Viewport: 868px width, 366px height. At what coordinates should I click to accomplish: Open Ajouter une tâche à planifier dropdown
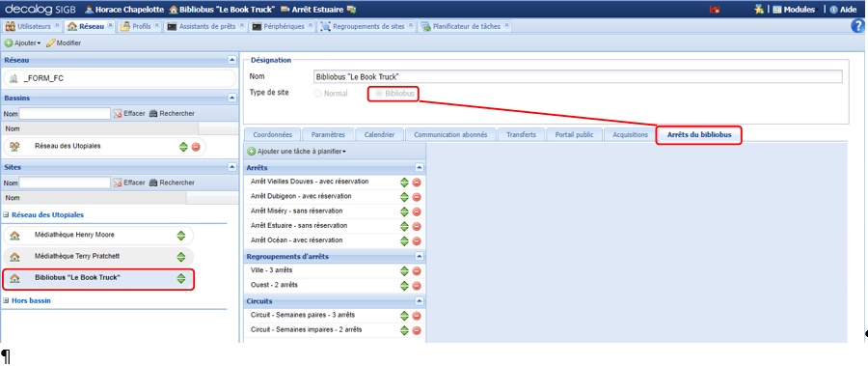pyautogui.click(x=297, y=152)
